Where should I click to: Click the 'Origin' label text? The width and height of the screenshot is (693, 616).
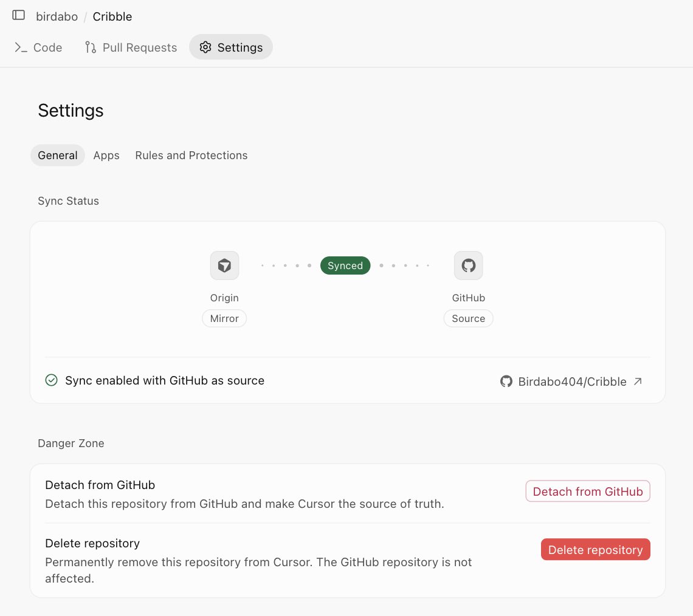pos(224,298)
